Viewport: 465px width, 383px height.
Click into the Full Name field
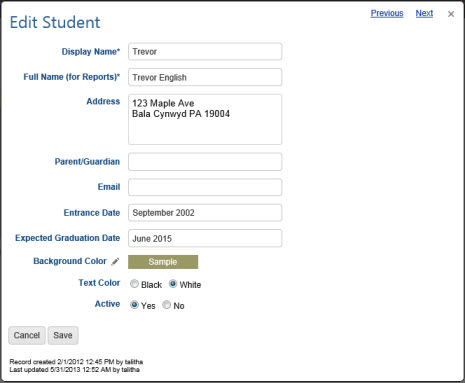click(x=205, y=77)
